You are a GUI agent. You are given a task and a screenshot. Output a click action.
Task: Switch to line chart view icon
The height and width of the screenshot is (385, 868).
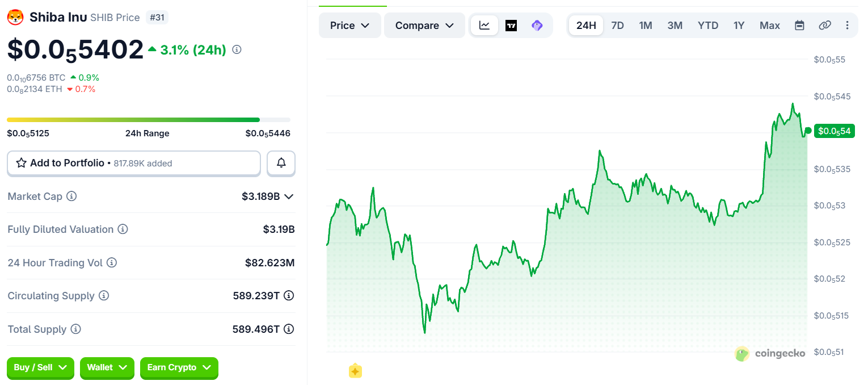coord(484,26)
